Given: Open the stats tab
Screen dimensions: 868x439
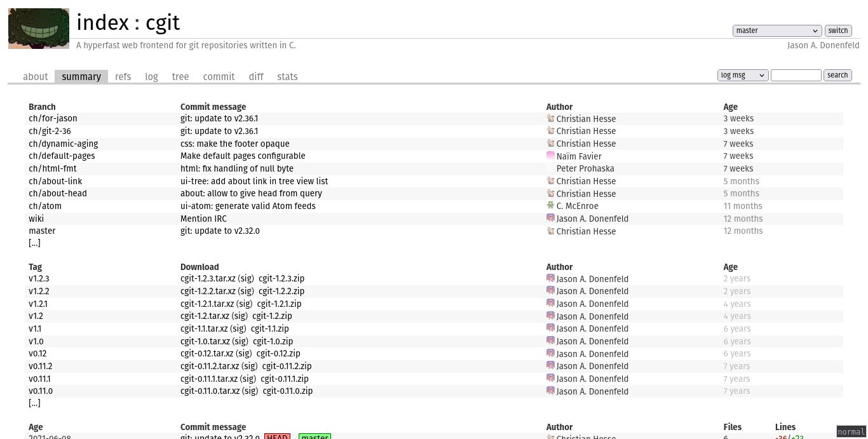Looking at the screenshot, I should click(x=287, y=76).
